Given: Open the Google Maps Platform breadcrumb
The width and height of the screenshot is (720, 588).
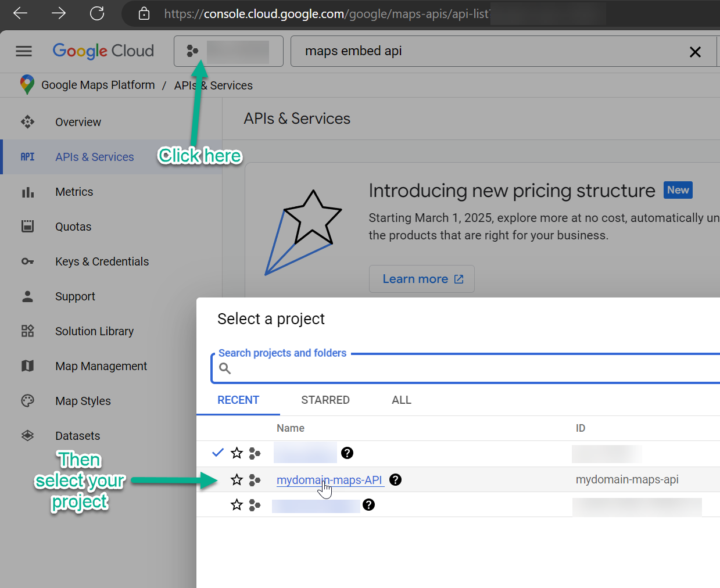Looking at the screenshot, I should [x=98, y=85].
